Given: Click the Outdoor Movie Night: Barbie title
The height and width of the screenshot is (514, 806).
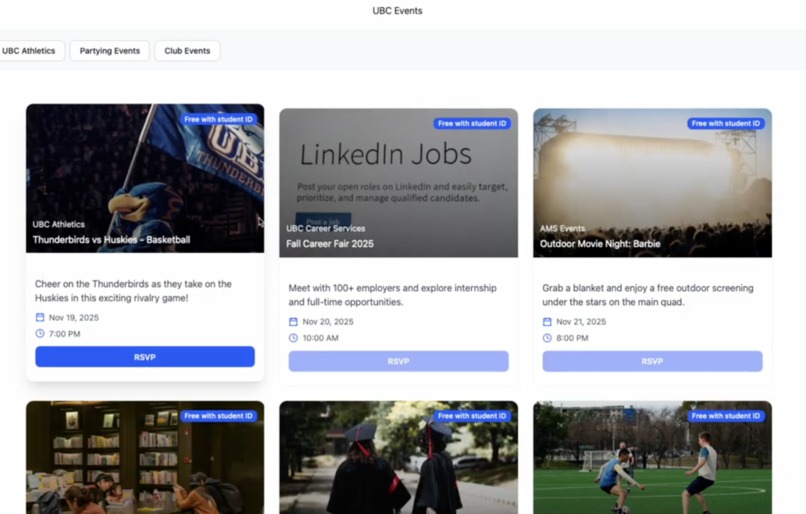Looking at the screenshot, I should click(x=600, y=244).
